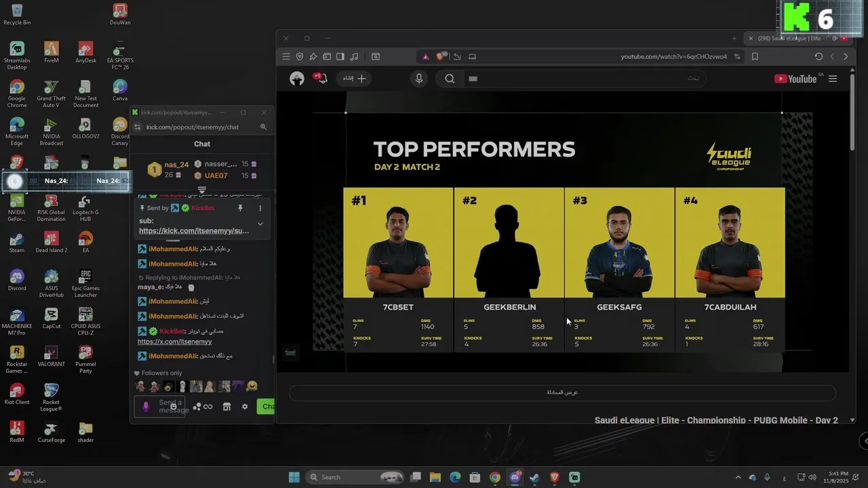Open Brave browser hamburger menu
This screenshot has width=868, height=488.
coord(286,57)
